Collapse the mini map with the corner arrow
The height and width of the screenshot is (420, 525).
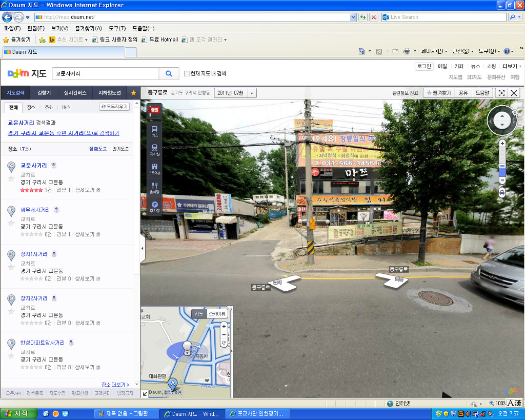pyautogui.click(x=145, y=394)
